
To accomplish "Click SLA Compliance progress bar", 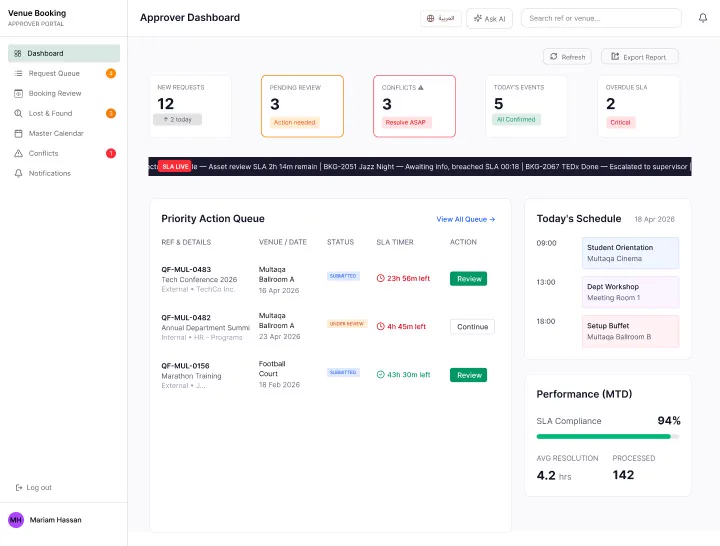I will pyautogui.click(x=608, y=436).
